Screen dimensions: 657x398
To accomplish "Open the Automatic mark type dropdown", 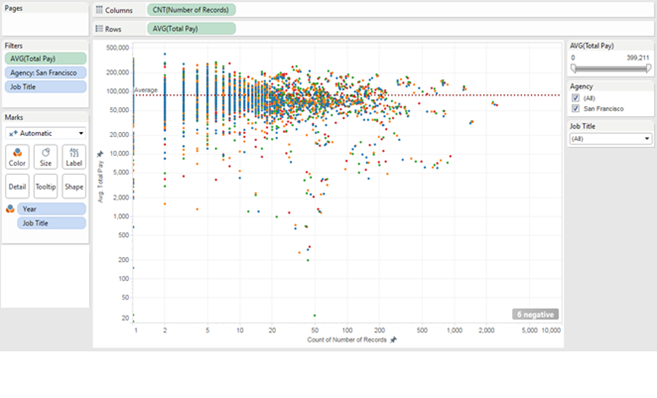I will [x=46, y=133].
